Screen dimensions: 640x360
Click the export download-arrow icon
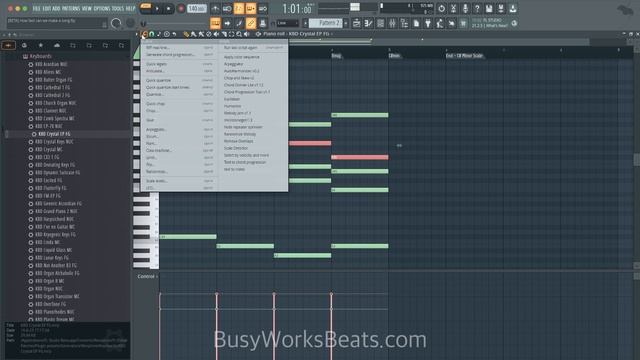click(512, 9)
